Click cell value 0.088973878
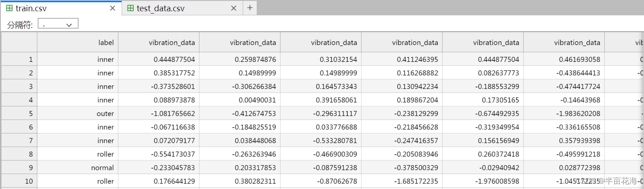The height and width of the screenshot is (189, 644). point(159,100)
